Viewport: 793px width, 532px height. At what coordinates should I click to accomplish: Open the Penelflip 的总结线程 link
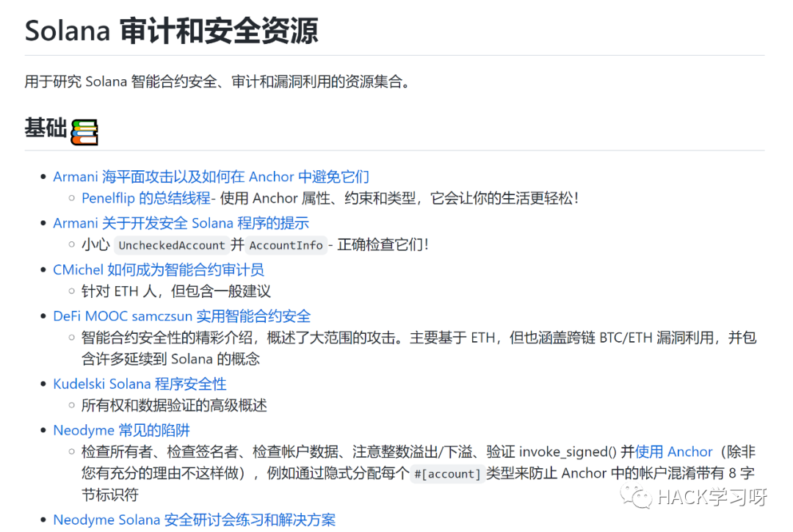(x=146, y=198)
